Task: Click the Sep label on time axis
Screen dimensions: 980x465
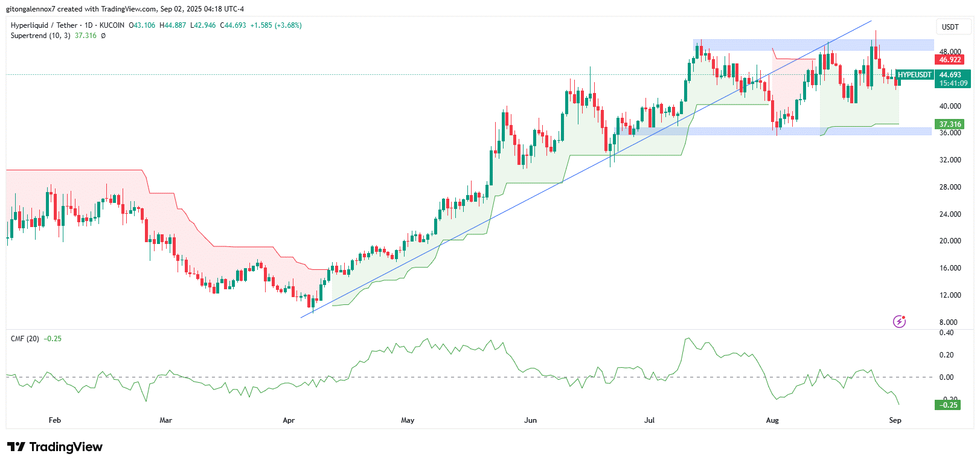Action: tap(895, 420)
